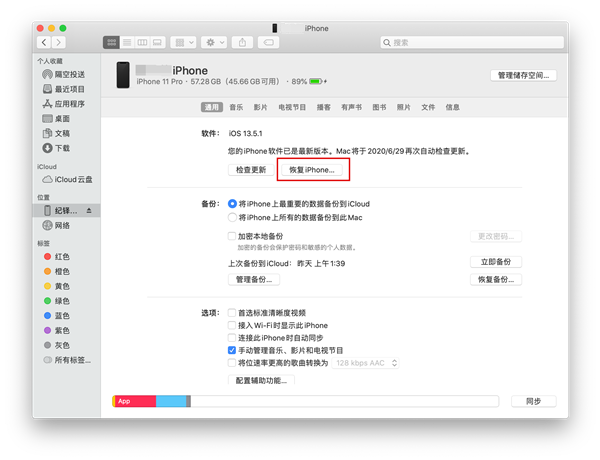Click 配置辅助功能 button
The width and height of the screenshot is (600, 460).
click(x=261, y=380)
